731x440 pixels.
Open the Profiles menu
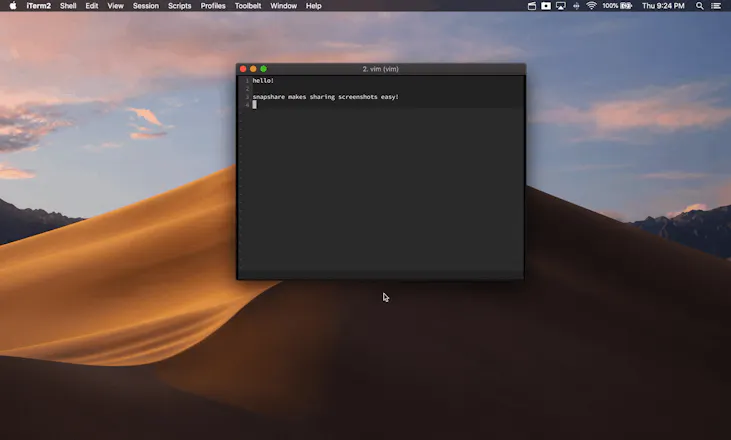click(x=213, y=6)
